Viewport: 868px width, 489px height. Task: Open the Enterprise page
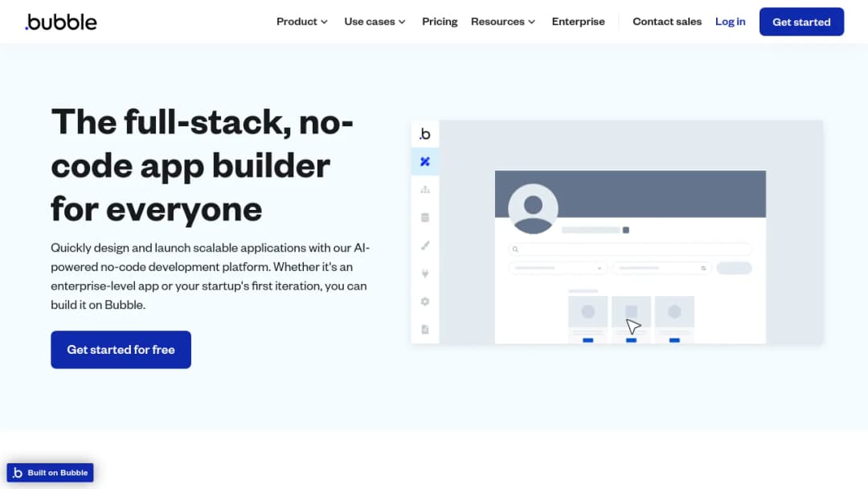click(578, 22)
